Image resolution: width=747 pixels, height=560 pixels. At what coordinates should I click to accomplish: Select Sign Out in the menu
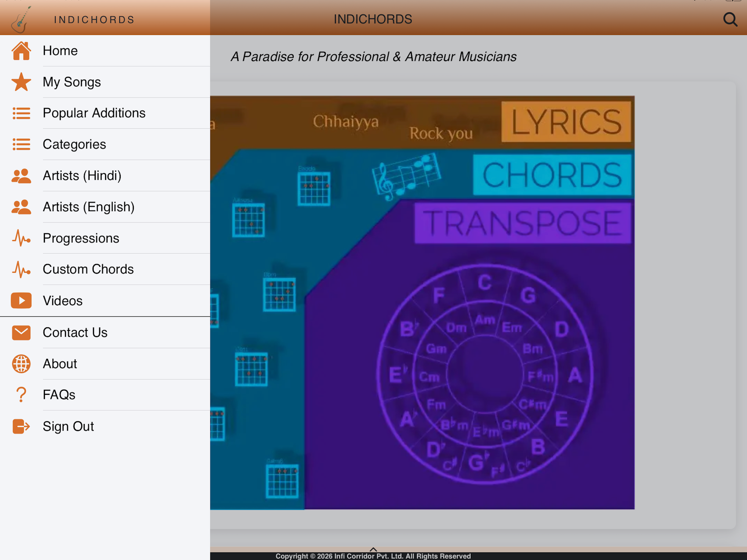(x=105, y=426)
